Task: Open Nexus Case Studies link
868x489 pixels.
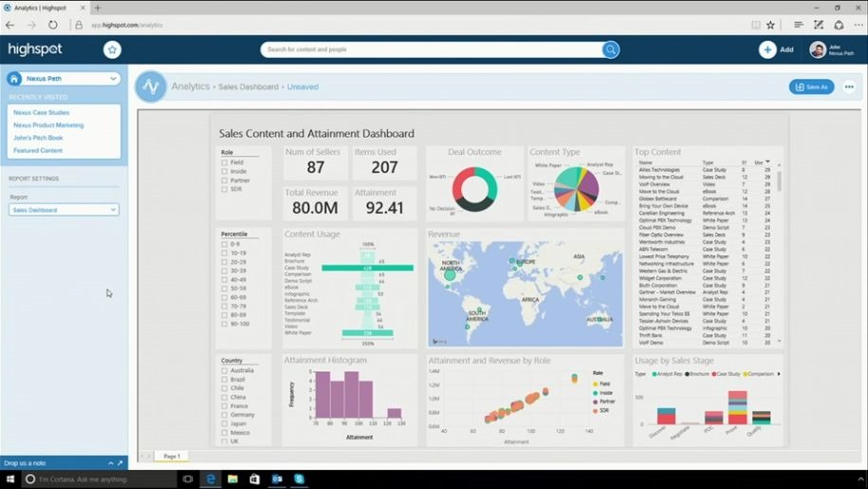Action: [x=41, y=112]
